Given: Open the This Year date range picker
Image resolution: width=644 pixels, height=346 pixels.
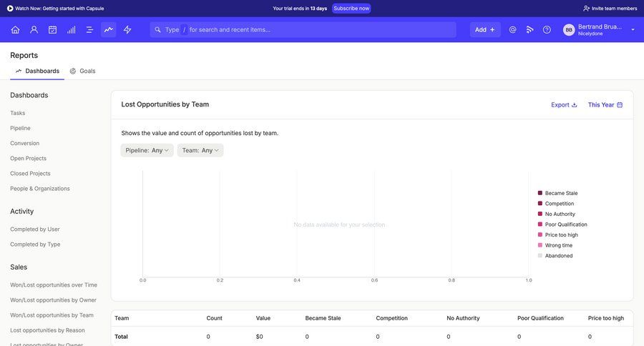Looking at the screenshot, I should coord(605,104).
